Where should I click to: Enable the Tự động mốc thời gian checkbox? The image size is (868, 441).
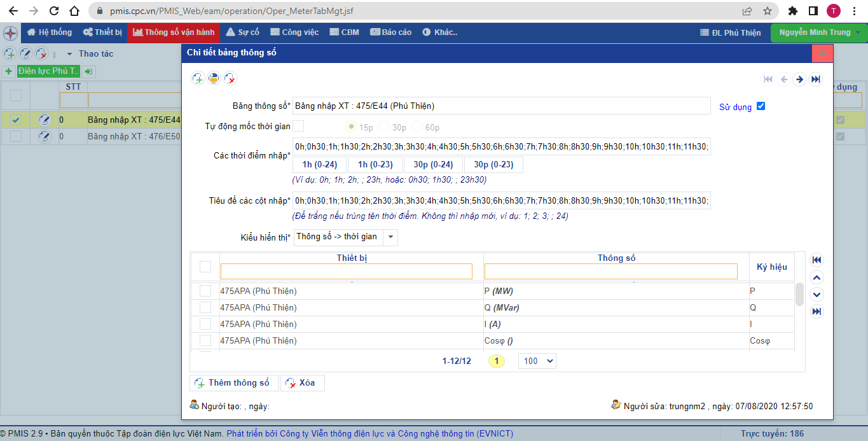(298, 126)
